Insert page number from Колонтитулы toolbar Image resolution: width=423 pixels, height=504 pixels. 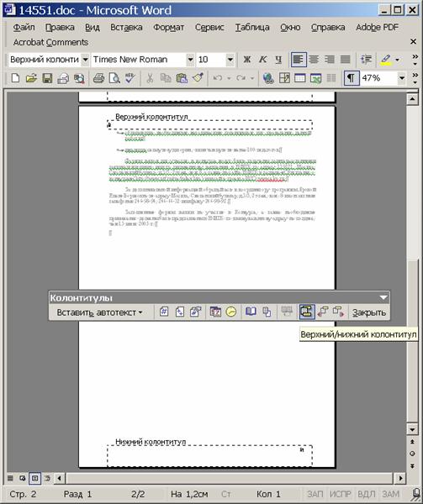tap(164, 312)
